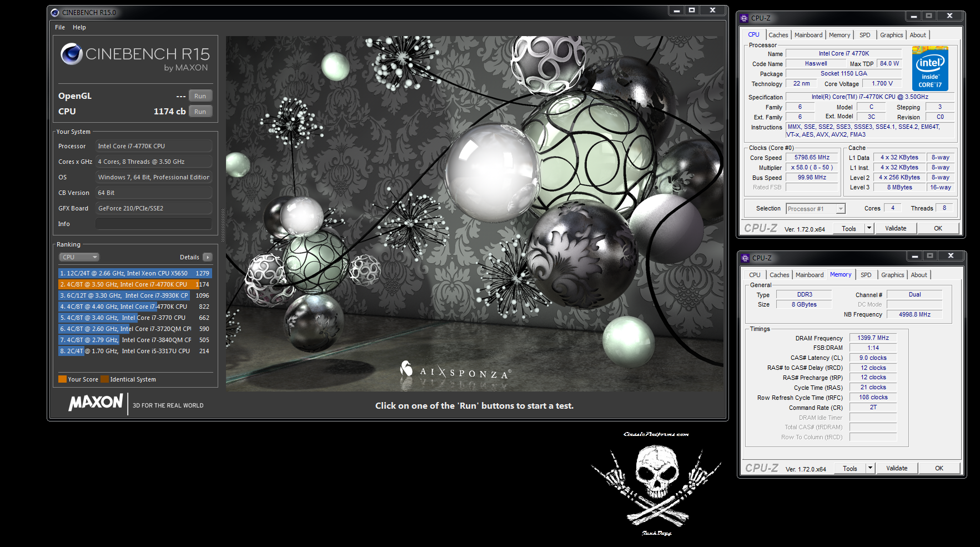Select ranking row Intel Core i7-3720QM
The width and height of the screenshot is (980, 547).
tap(135, 329)
